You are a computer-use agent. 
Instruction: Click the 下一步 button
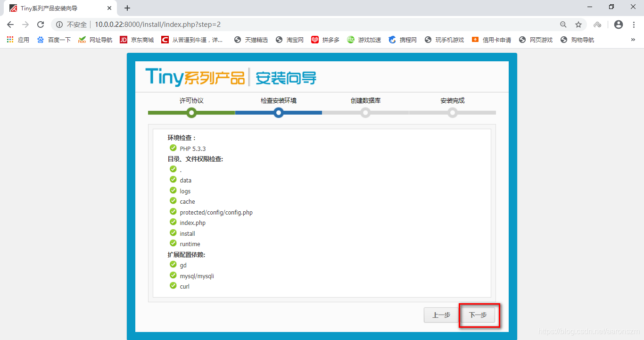(x=478, y=315)
